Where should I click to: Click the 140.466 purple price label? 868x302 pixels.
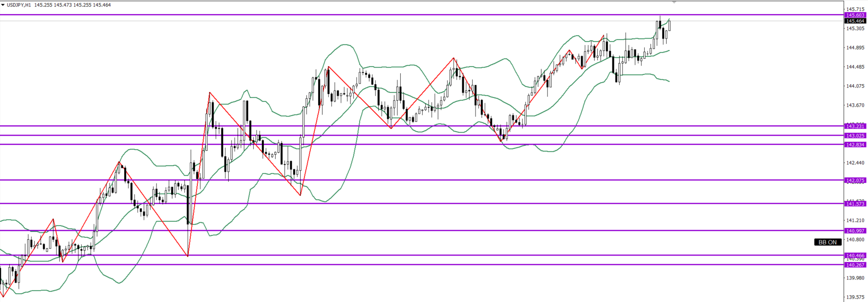pyautogui.click(x=855, y=256)
